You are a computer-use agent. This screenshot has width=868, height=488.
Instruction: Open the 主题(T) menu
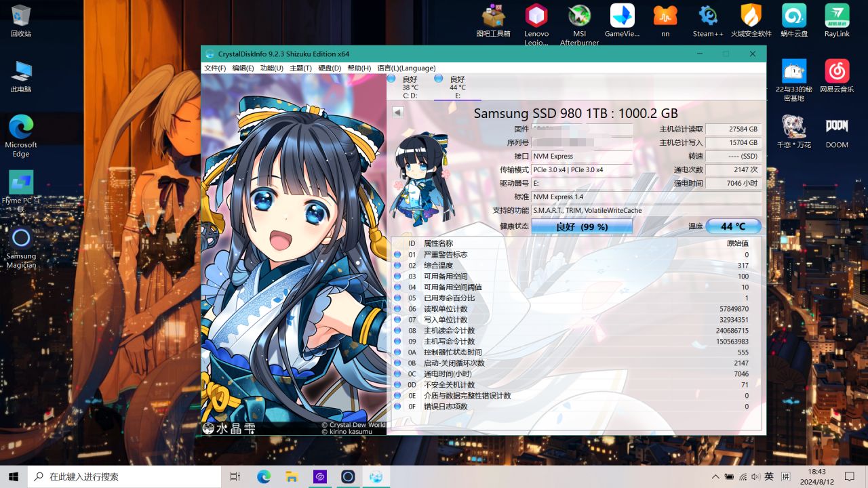300,68
